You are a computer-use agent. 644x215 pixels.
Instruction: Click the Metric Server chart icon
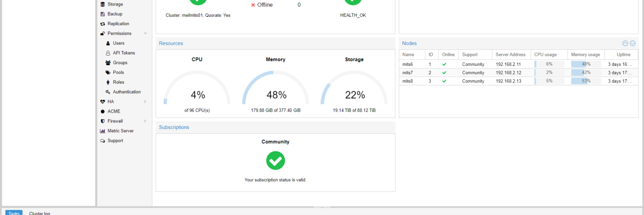tap(102, 131)
